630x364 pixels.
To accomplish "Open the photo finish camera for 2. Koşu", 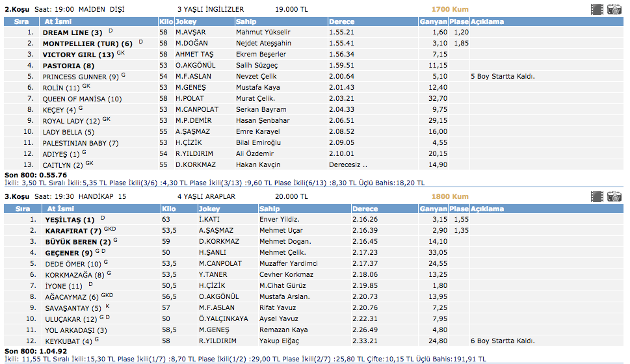I will [614, 9].
